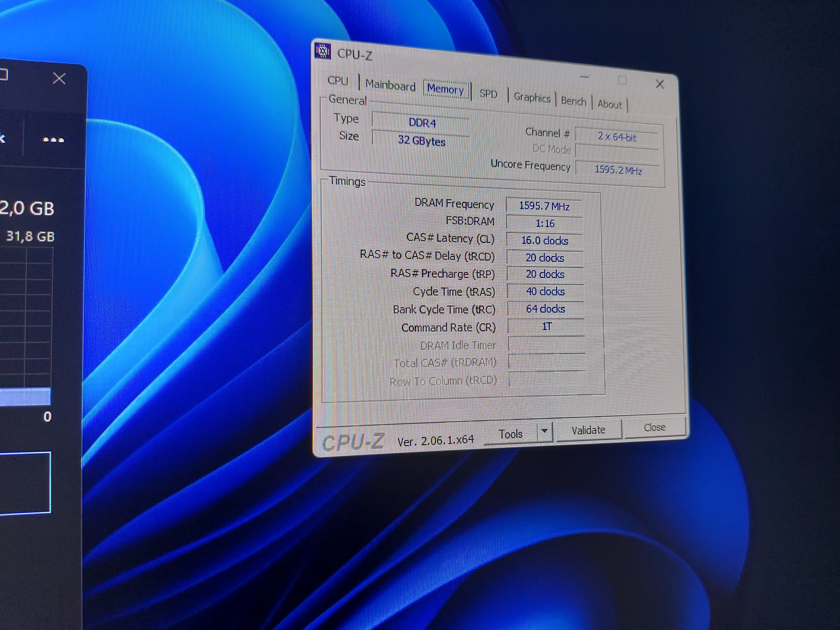This screenshot has width=840, height=630.
Task: Click the DDR4 memory type field
Action: tap(421, 123)
